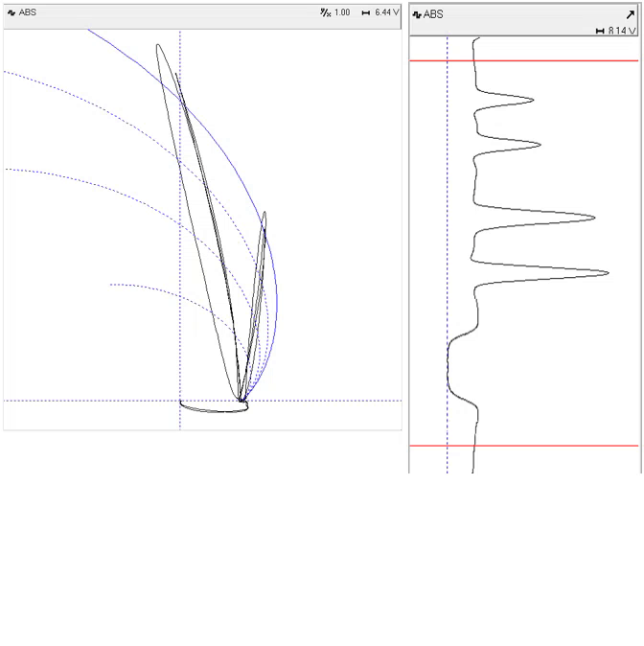Click the span icon beside 8.14 V
The height and width of the screenshot is (646, 644).
click(600, 31)
